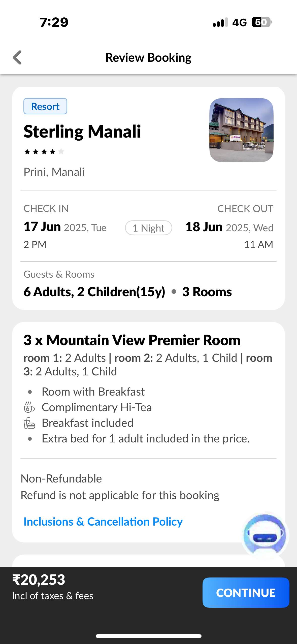
Task: Tap the hotel star rating
Action: [x=44, y=152]
